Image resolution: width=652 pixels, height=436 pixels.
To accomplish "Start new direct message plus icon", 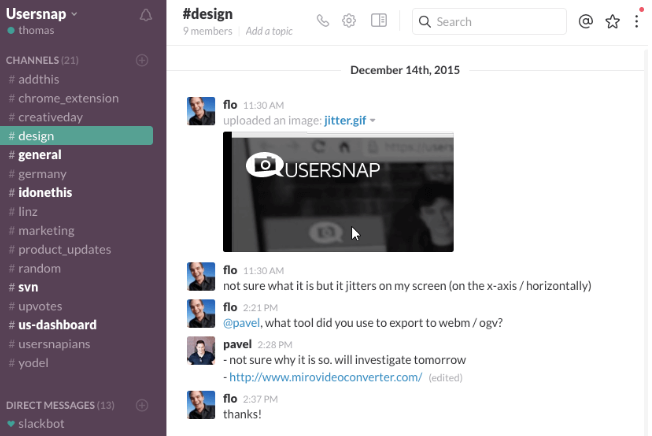I will pyautogui.click(x=142, y=405).
